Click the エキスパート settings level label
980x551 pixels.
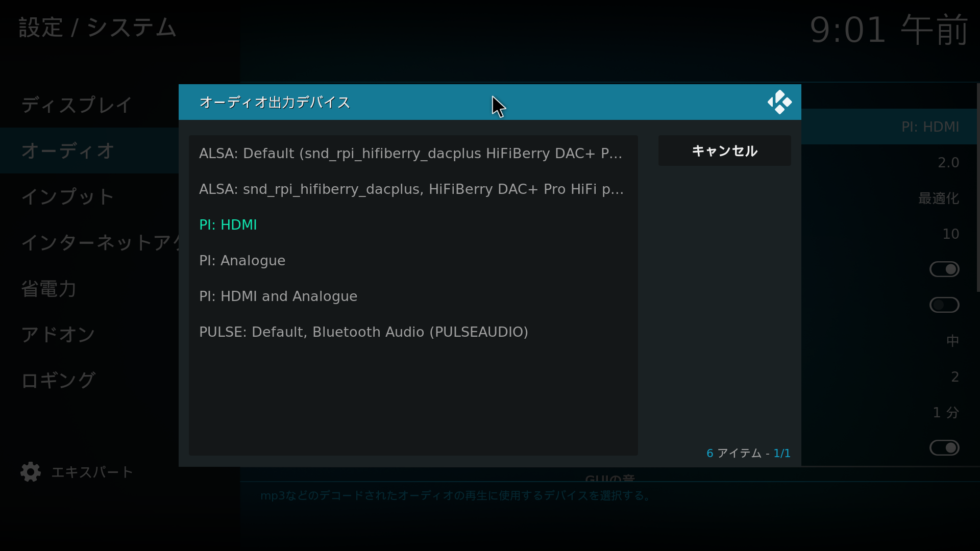point(92,472)
